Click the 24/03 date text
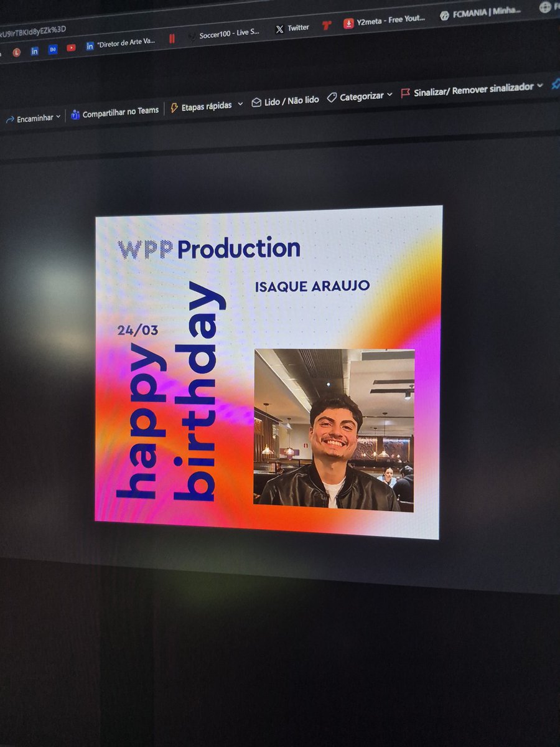Image resolution: width=560 pixels, height=747 pixels. coord(138,331)
